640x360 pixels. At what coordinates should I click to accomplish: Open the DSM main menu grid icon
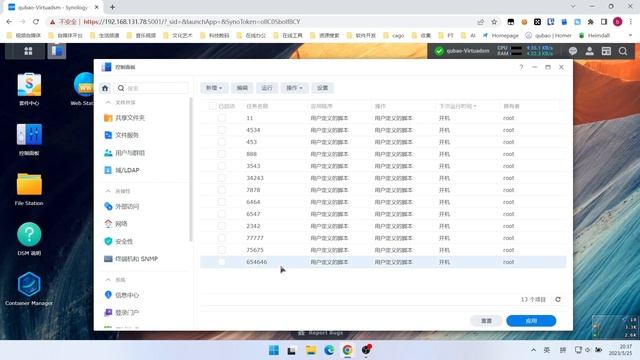pos(28,51)
